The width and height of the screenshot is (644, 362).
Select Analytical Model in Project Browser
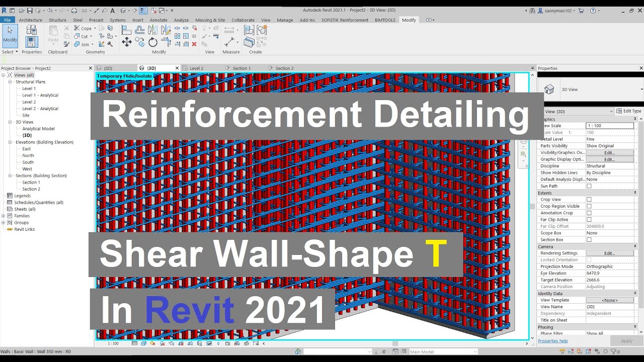coord(38,129)
